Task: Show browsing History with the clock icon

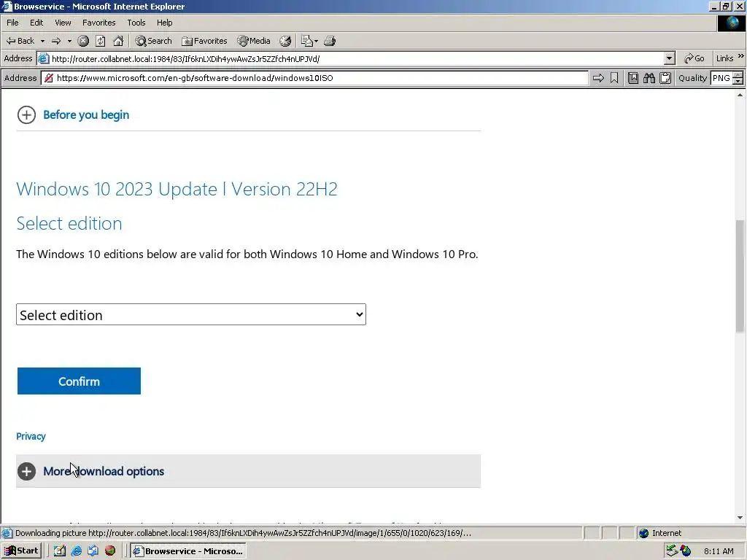Action: pos(285,41)
